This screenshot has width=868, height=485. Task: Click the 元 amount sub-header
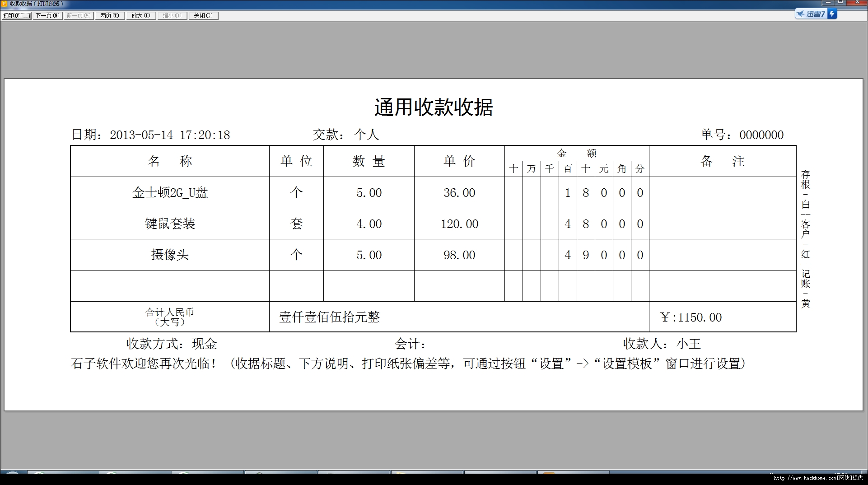(x=604, y=169)
